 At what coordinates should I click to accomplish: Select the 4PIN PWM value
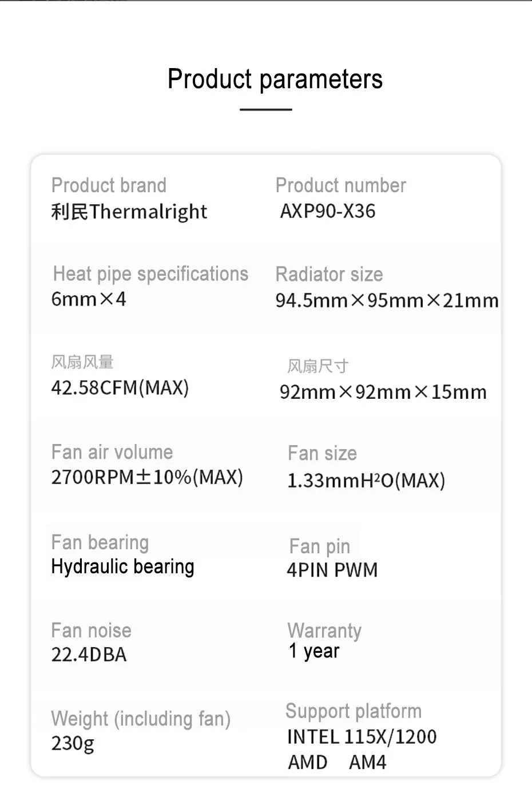332,570
